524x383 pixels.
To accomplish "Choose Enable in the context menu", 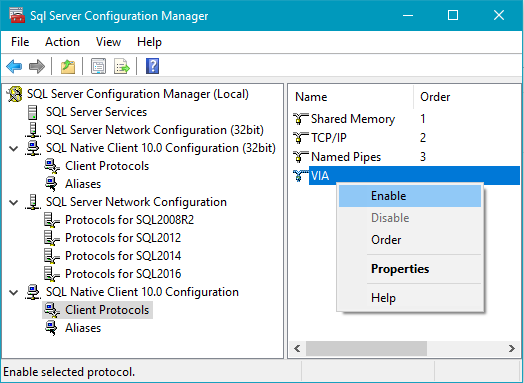I will tap(410, 196).
